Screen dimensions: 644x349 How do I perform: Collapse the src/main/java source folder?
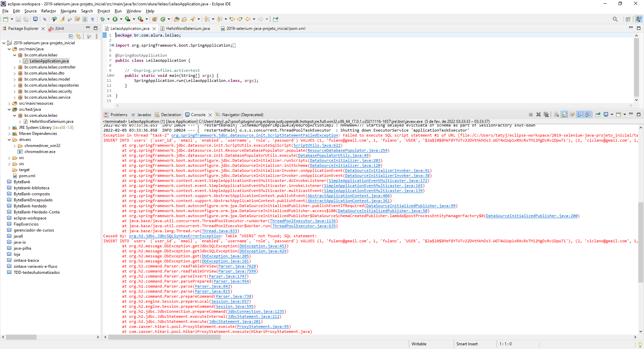[x=9, y=49]
